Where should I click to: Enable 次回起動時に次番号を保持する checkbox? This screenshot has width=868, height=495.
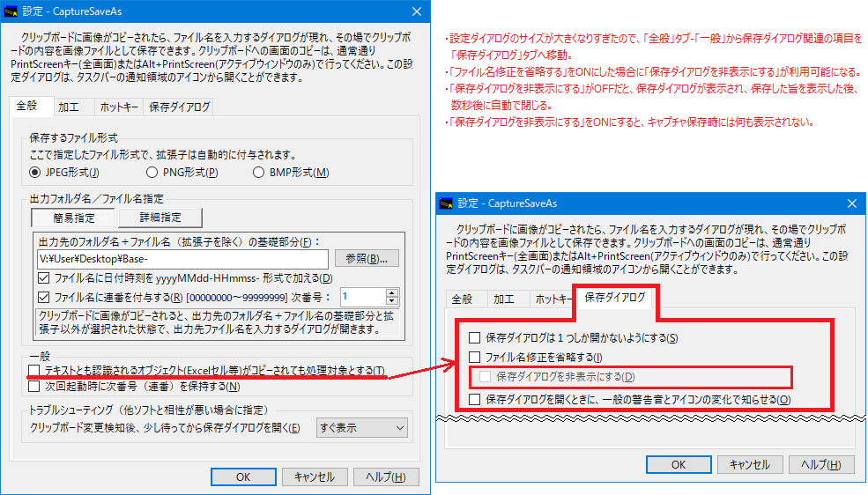[x=34, y=386]
